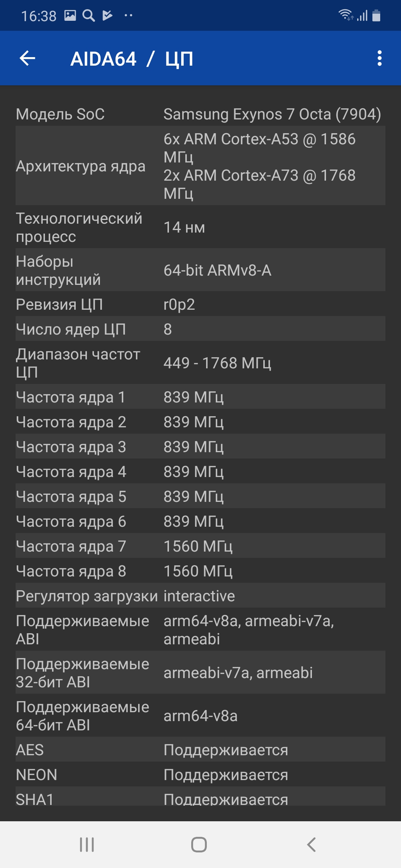This screenshot has height=868, width=401.
Task: Tap the Технологический процесс 14 нм row
Action: click(x=200, y=227)
